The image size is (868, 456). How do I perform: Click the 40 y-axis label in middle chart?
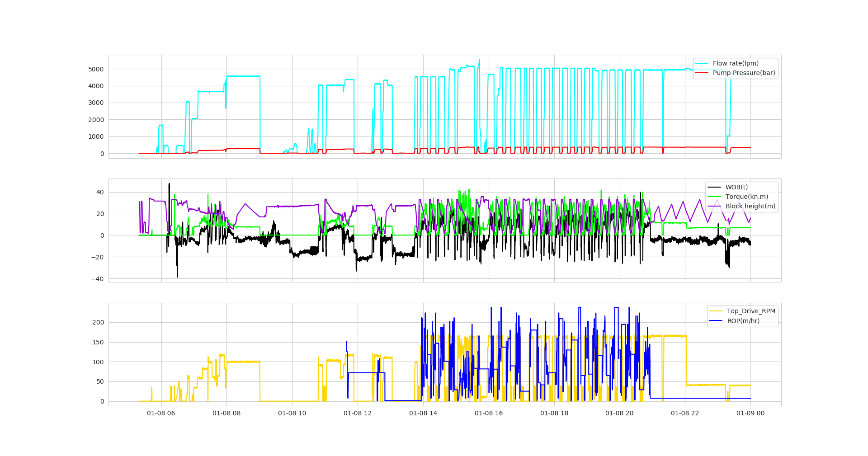100,192
